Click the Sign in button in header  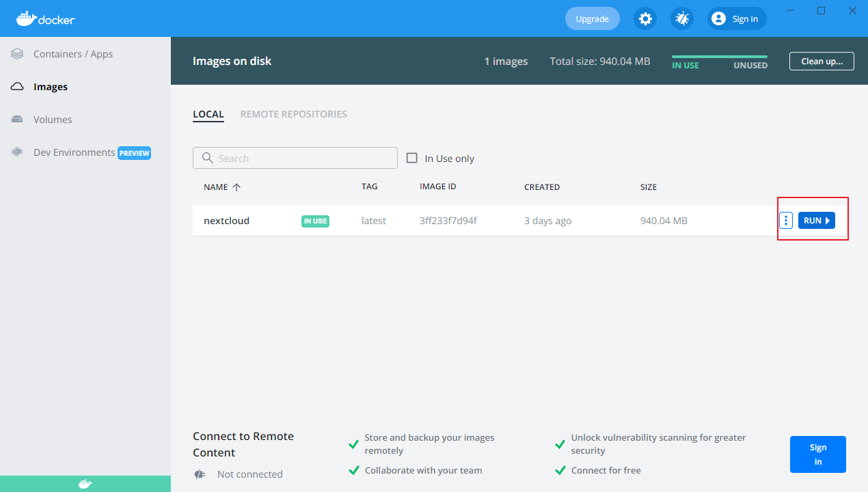pos(737,18)
